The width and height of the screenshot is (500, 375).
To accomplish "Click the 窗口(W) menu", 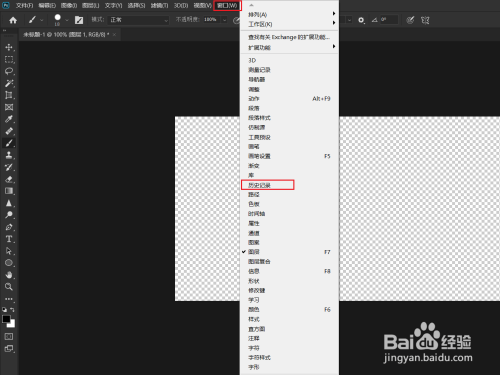I will pyautogui.click(x=227, y=5).
